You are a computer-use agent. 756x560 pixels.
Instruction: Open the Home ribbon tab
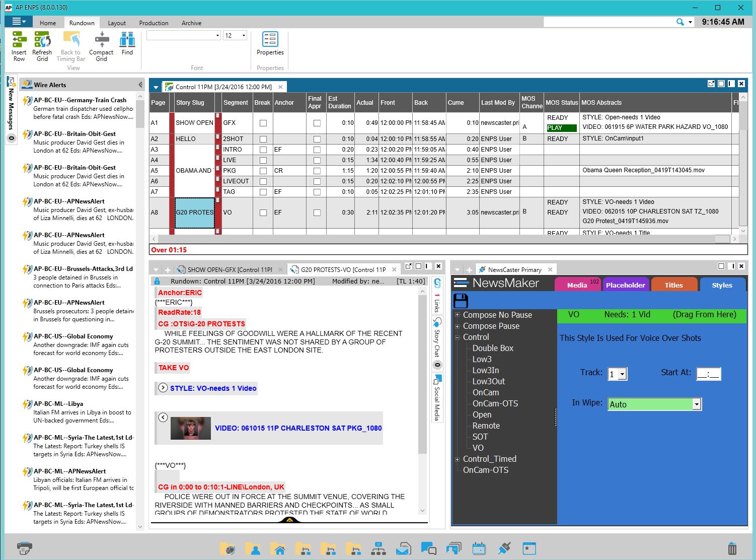pyautogui.click(x=48, y=23)
